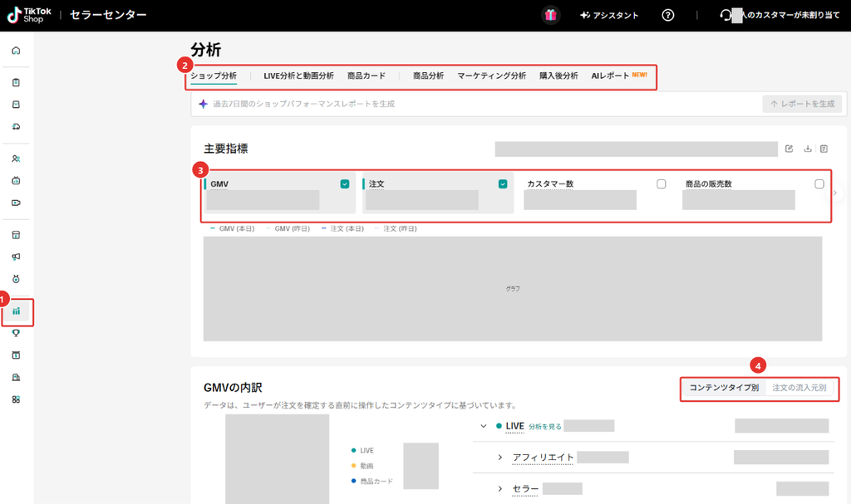Click the TikTok Shop logo
Image resolution: width=851 pixels, height=504 pixels.
[29, 15]
